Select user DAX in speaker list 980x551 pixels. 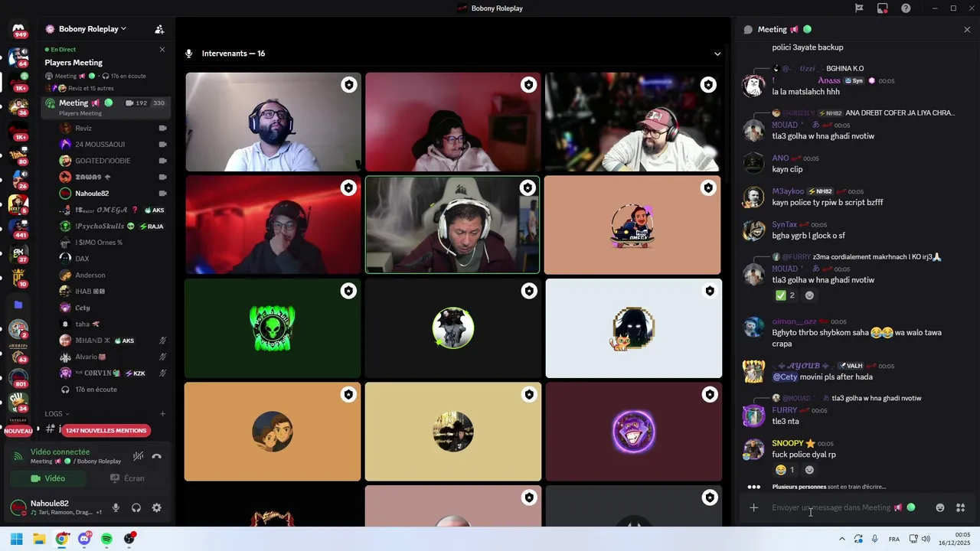(113, 259)
